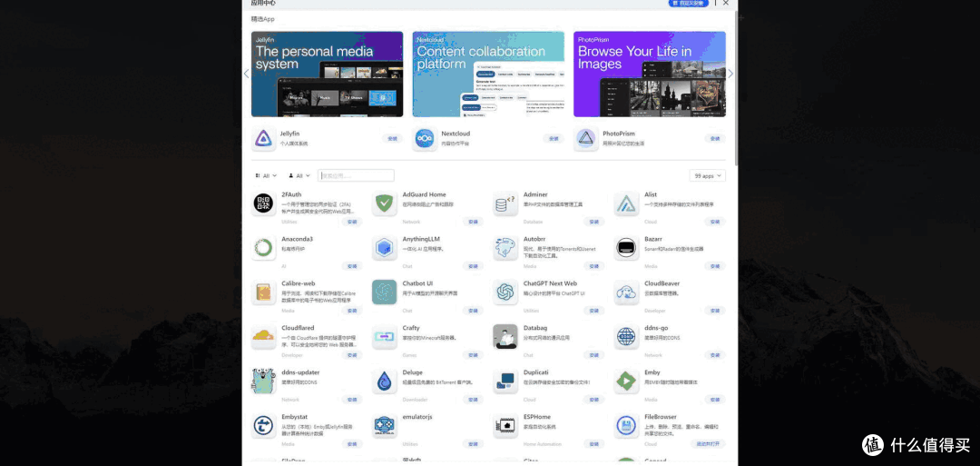The width and height of the screenshot is (980, 466).
Task: Open the AdGuard Home shield icon
Action: pos(385,203)
